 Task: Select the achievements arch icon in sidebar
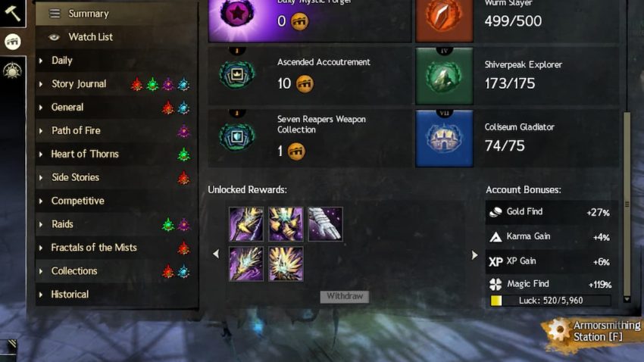(x=13, y=42)
